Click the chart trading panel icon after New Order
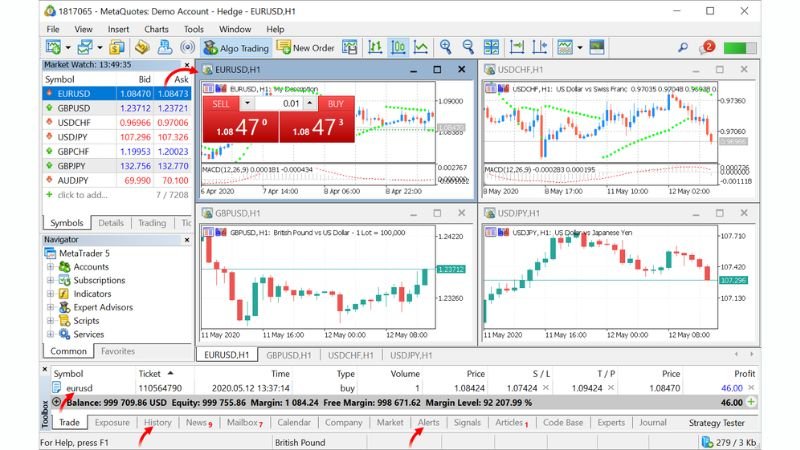 click(349, 47)
